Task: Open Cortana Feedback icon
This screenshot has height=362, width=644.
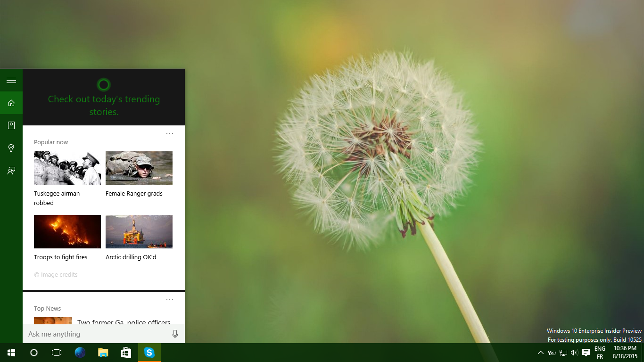Action: 11,171
